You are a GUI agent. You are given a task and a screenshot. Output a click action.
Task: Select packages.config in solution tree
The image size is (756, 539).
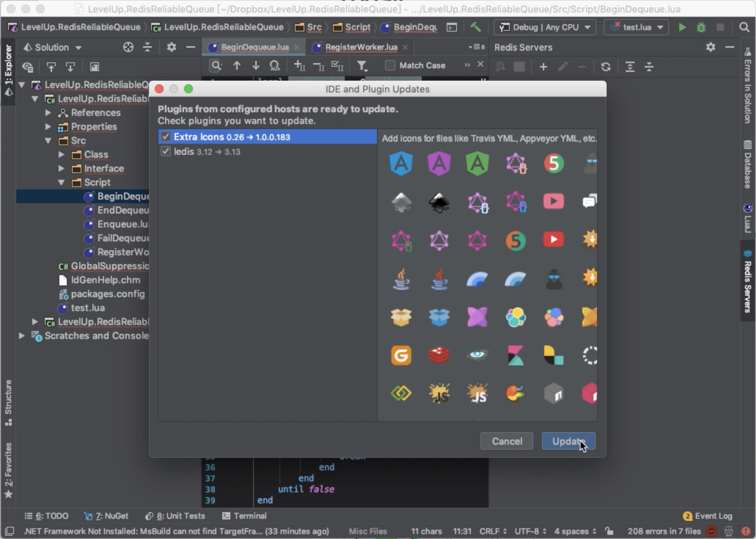coord(102,294)
